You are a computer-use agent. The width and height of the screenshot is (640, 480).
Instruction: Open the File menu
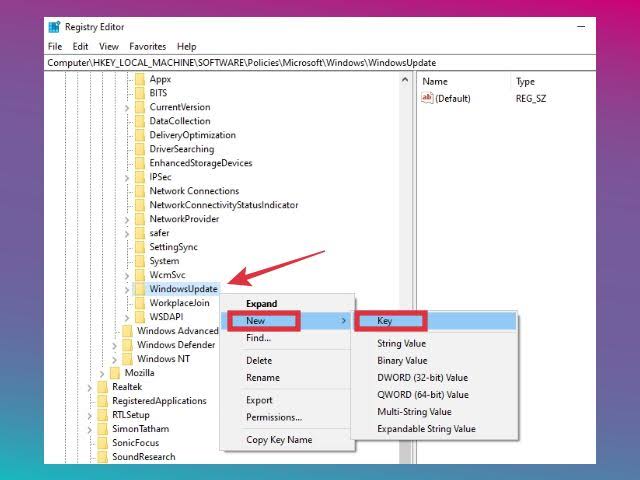coord(55,47)
